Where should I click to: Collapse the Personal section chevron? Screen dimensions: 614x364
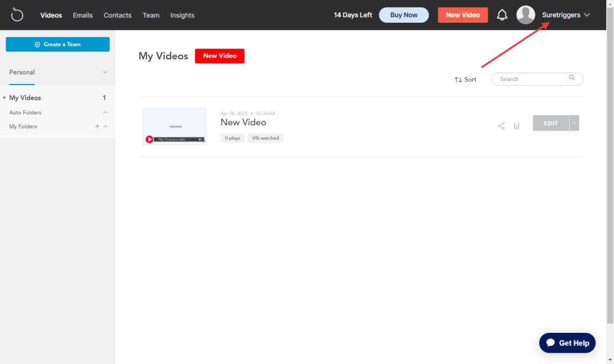tap(105, 73)
